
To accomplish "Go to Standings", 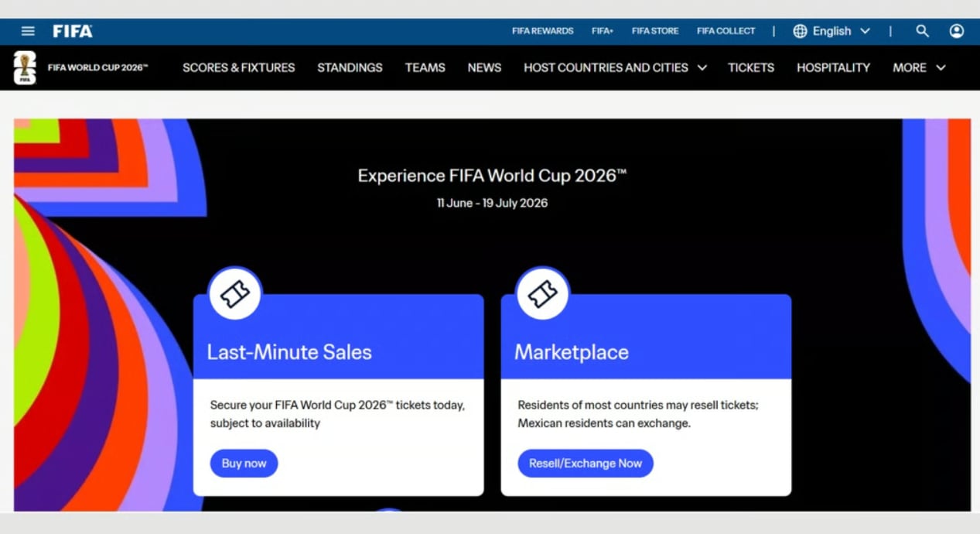I will pos(350,67).
